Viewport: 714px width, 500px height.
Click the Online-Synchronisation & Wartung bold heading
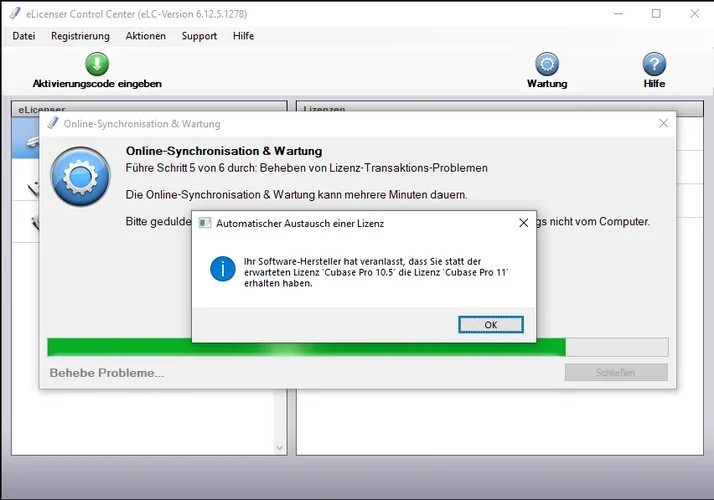(224, 151)
